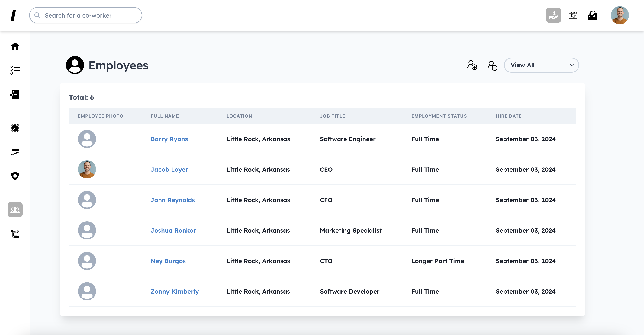Click the hand-holding-person icon in header
This screenshot has height=335, width=644.
pyautogui.click(x=553, y=15)
